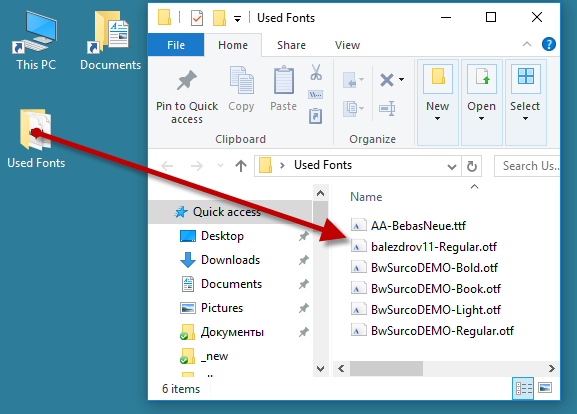Sort files by Name column header
Image resolution: width=577 pixels, height=414 pixels.
(366, 197)
